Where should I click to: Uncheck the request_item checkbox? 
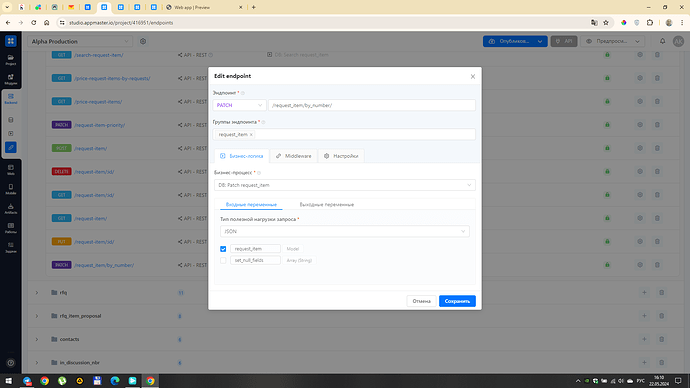[x=223, y=249]
